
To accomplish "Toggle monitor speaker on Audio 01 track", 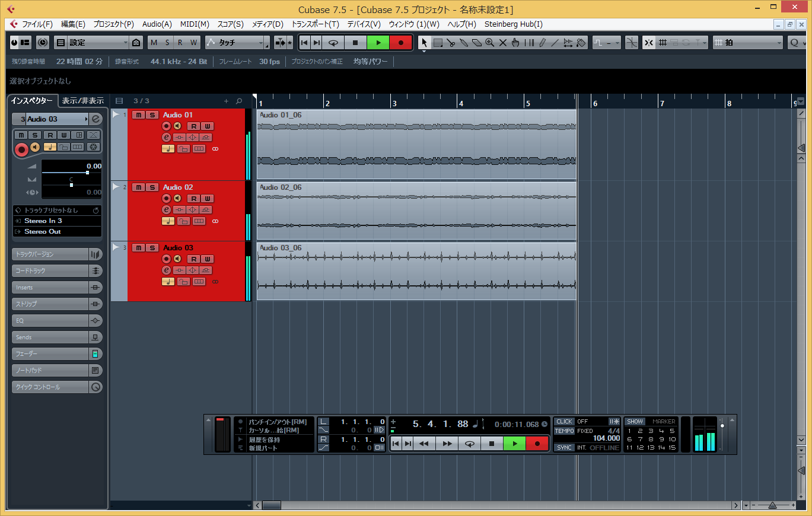I will coord(177,126).
